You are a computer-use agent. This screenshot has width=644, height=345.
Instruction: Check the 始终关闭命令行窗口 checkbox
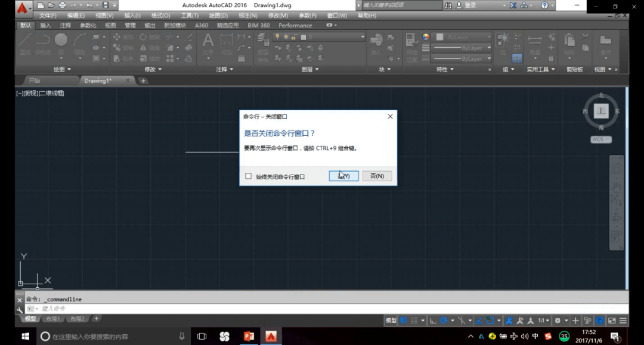coord(249,176)
